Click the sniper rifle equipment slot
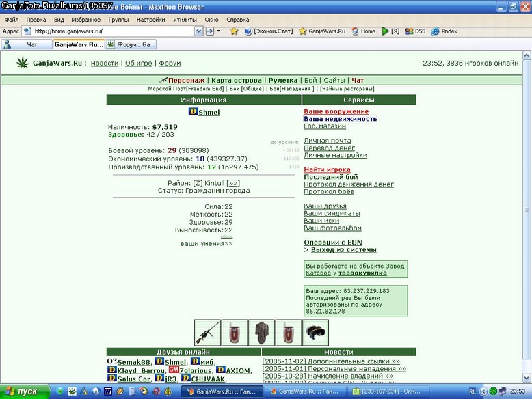 click(207, 333)
